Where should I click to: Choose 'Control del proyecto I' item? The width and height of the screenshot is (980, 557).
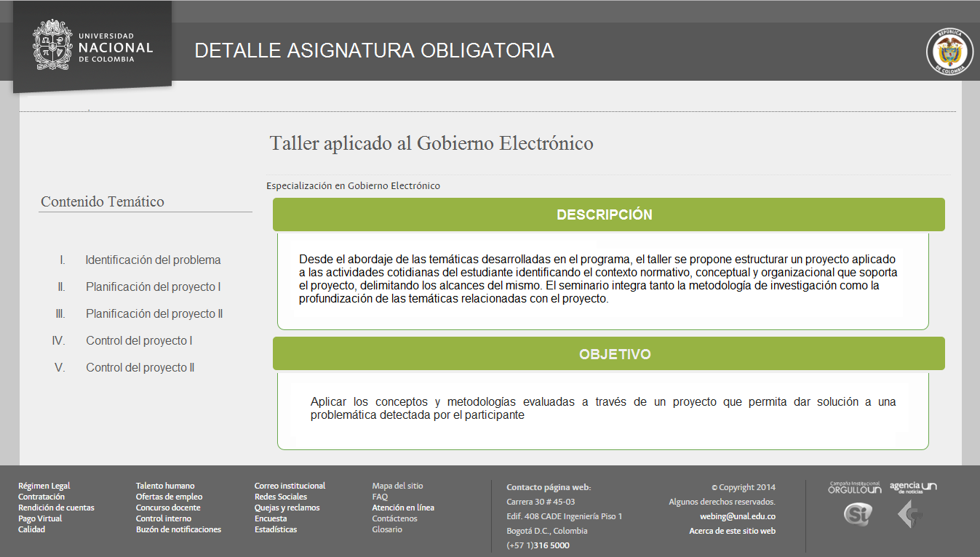pyautogui.click(x=139, y=341)
